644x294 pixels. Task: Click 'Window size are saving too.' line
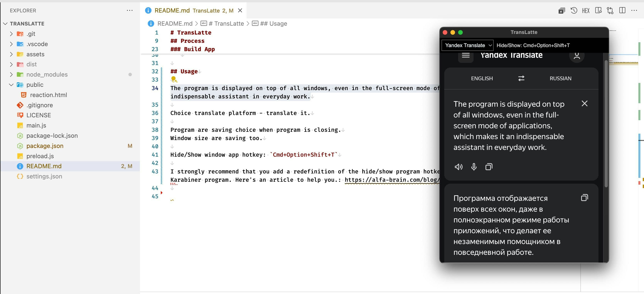click(216, 138)
